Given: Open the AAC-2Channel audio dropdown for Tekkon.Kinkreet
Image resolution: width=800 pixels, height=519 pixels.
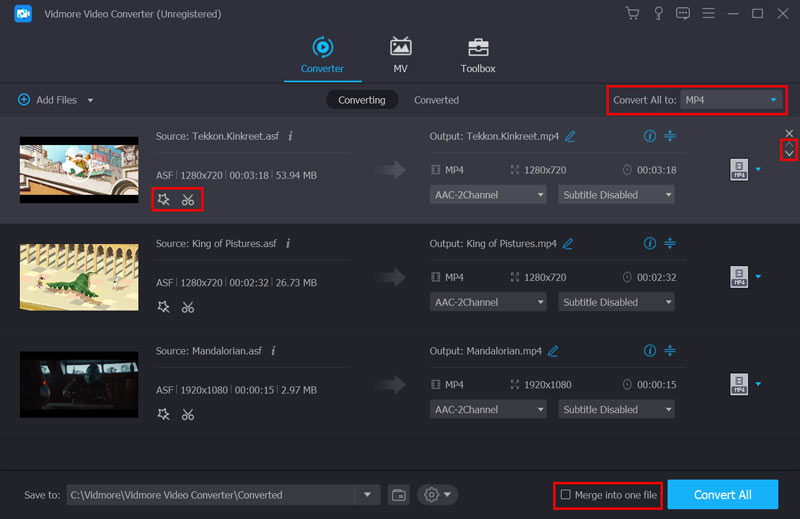Looking at the screenshot, I should (x=488, y=195).
